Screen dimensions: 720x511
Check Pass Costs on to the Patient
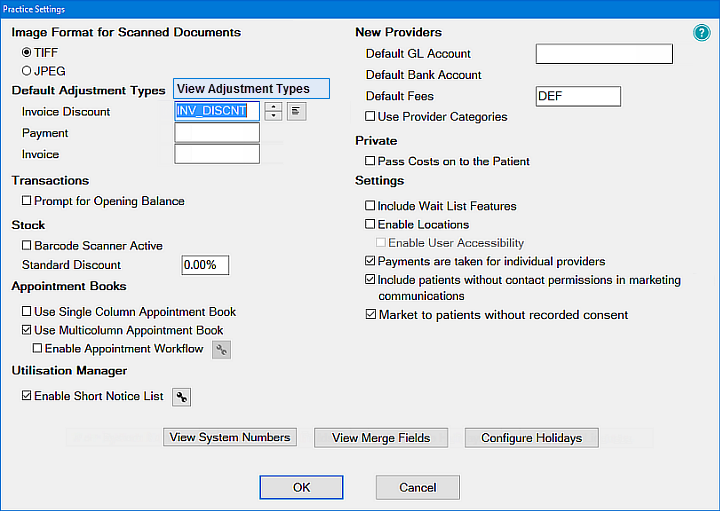coord(370,161)
